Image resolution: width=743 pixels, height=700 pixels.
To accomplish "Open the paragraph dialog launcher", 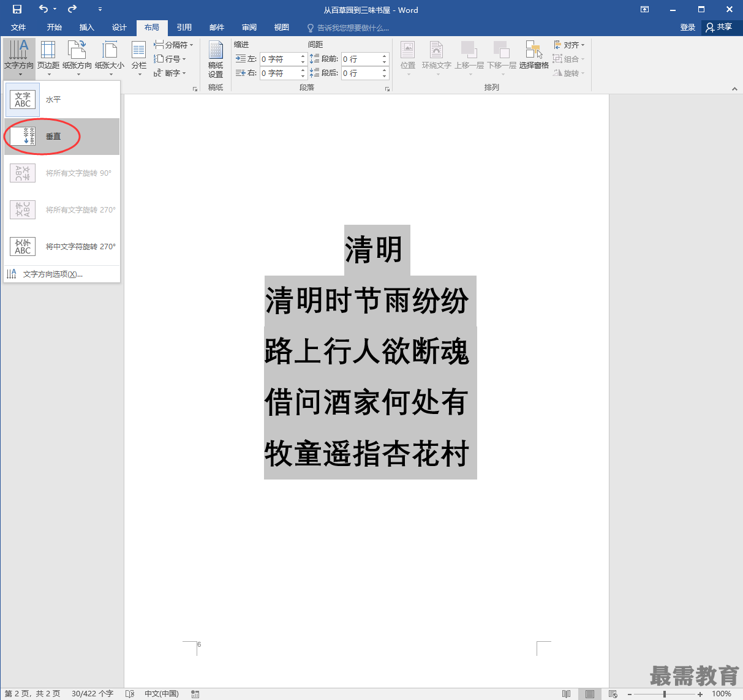I will coord(387,89).
